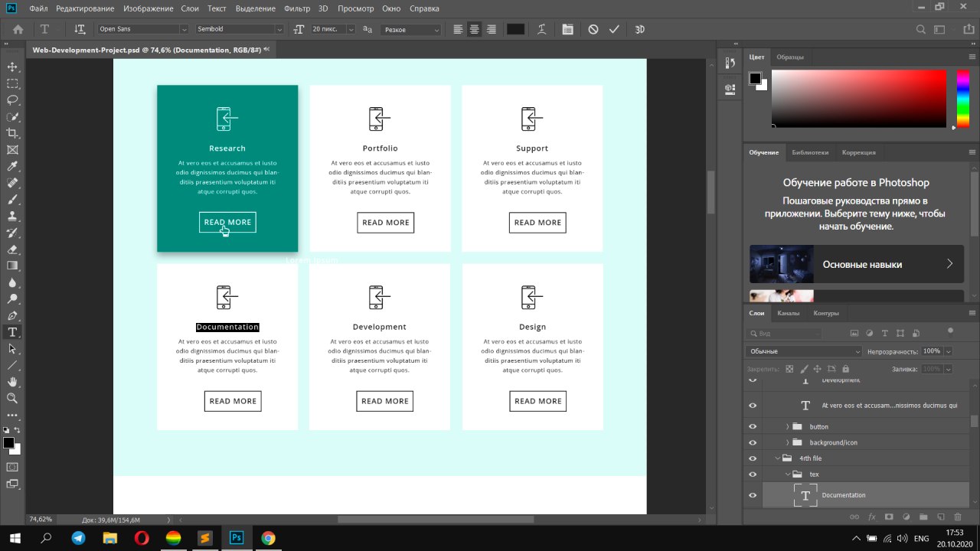Select the Gradient tool
This screenshot has height=551, width=980.
tap(12, 266)
